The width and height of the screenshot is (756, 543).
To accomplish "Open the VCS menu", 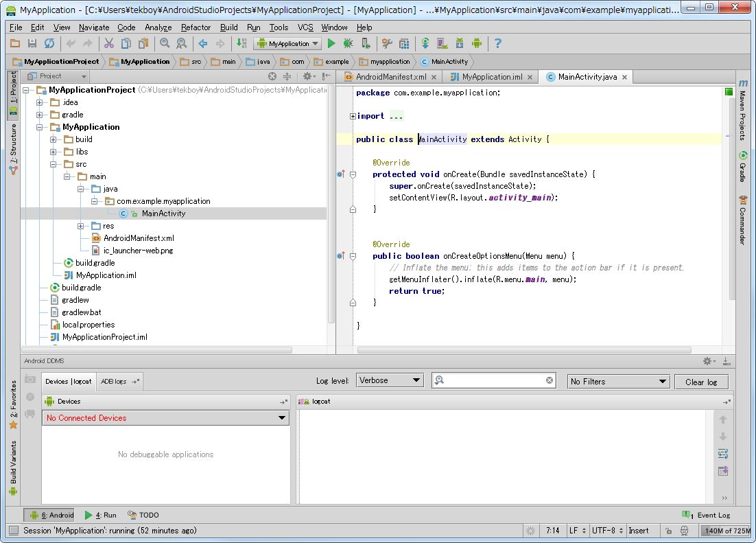I will [x=305, y=27].
